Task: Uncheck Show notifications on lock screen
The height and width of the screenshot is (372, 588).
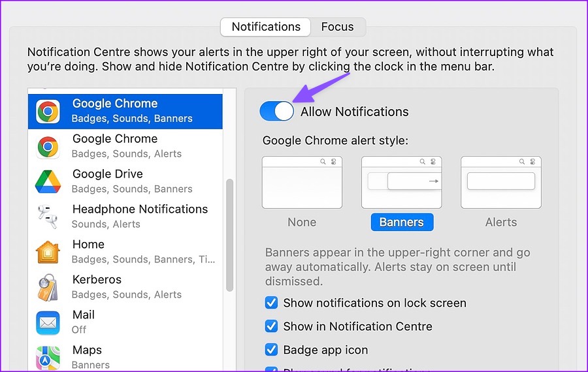Action: tap(271, 303)
